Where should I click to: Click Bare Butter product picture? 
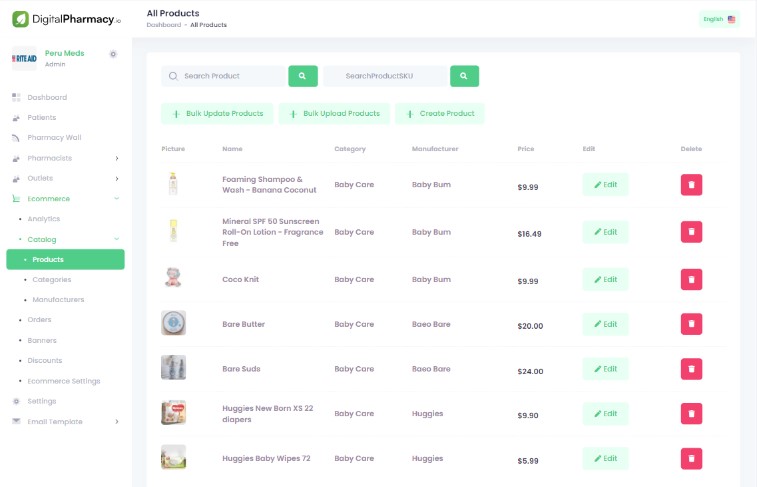tap(173, 323)
